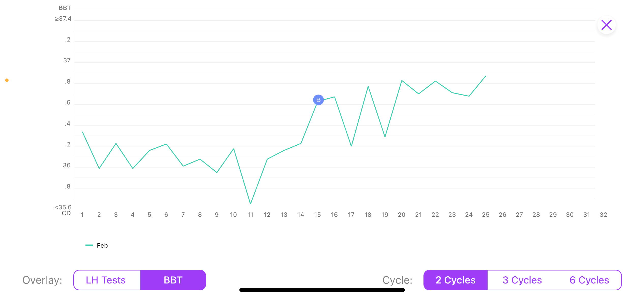The image size is (644, 298).
Task: Click the green Feb legend swatch
Action: click(x=89, y=245)
